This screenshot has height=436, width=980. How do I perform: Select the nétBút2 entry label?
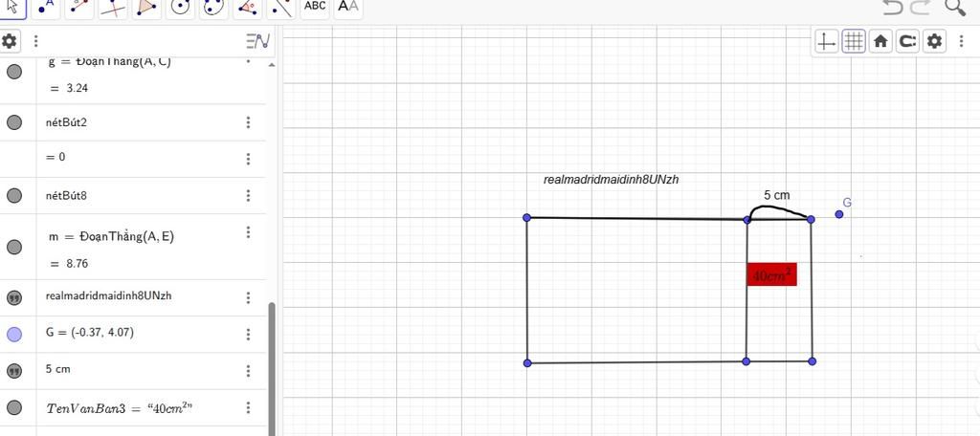[x=66, y=122]
